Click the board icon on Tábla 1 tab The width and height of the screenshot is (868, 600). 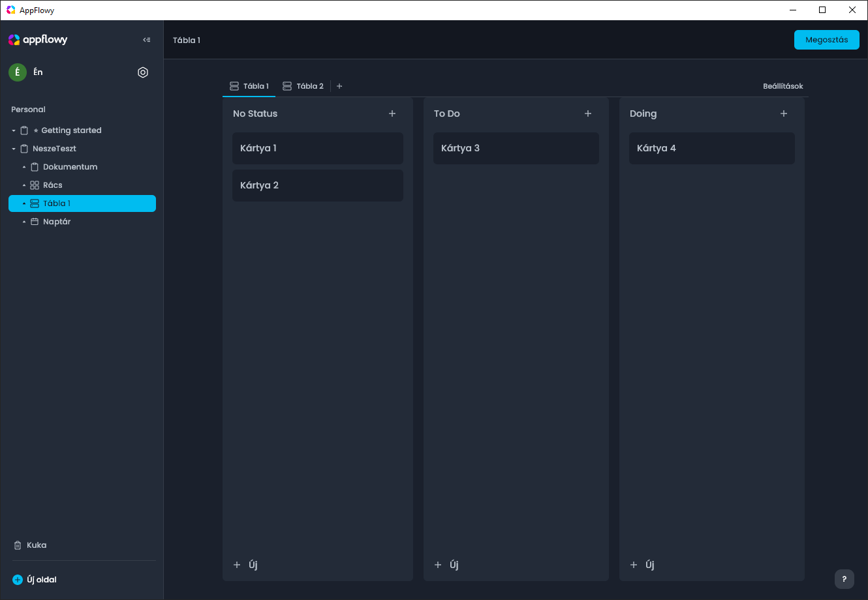234,86
